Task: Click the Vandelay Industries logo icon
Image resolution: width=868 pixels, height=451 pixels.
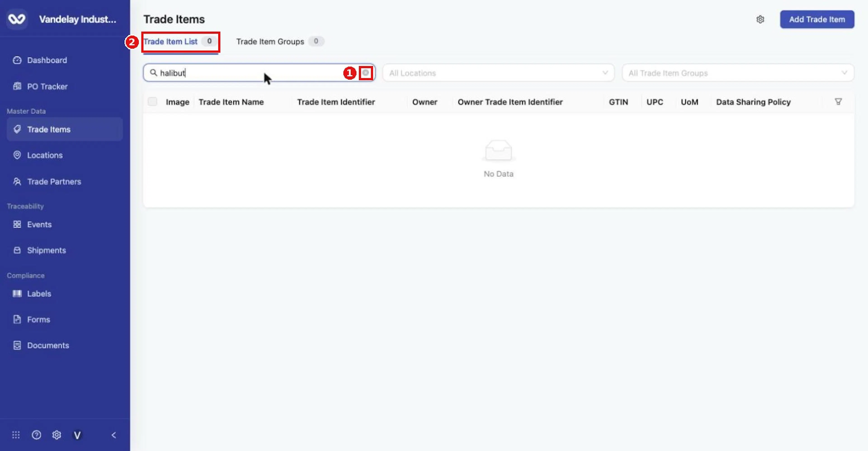Action: 17,19
